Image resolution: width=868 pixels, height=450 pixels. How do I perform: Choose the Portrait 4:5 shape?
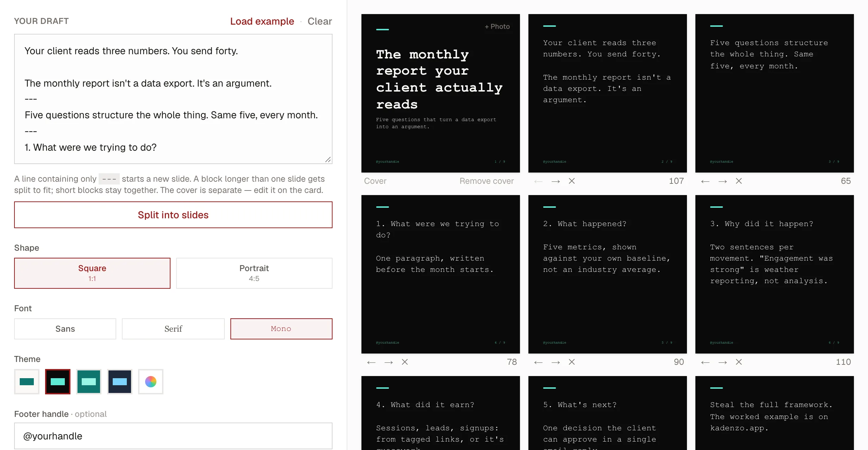pyautogui.click(x=254, y=273)
